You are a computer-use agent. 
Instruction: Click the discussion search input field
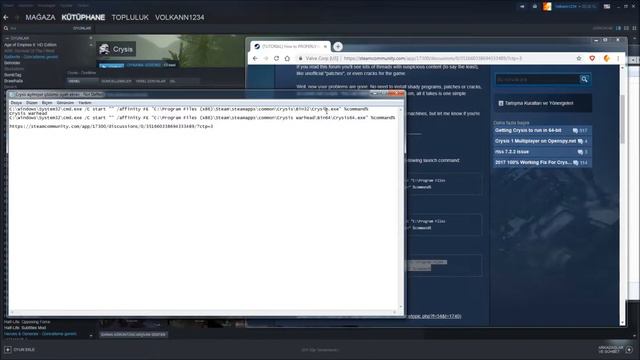(537, 79)
